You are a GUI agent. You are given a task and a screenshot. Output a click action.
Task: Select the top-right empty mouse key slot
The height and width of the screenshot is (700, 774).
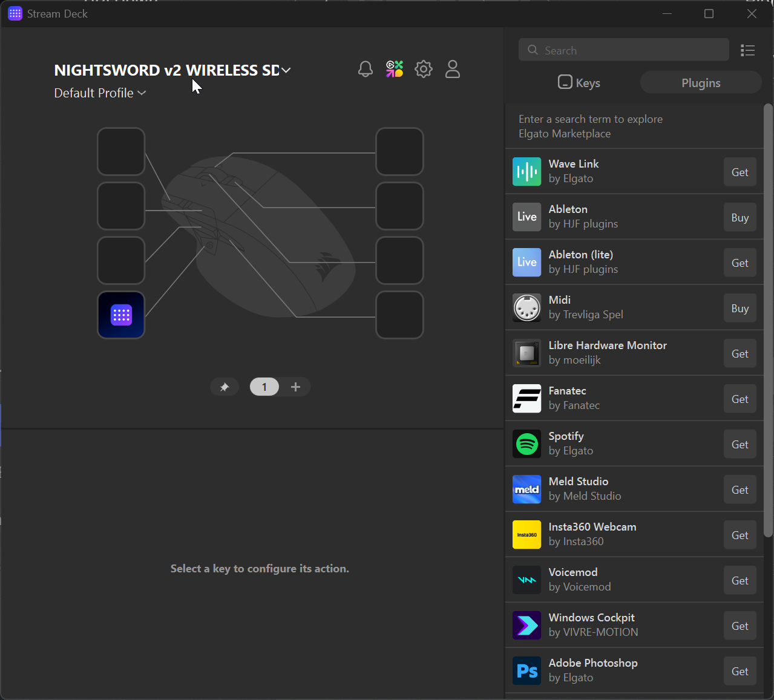pyautogui.click(x=399, y=151)
